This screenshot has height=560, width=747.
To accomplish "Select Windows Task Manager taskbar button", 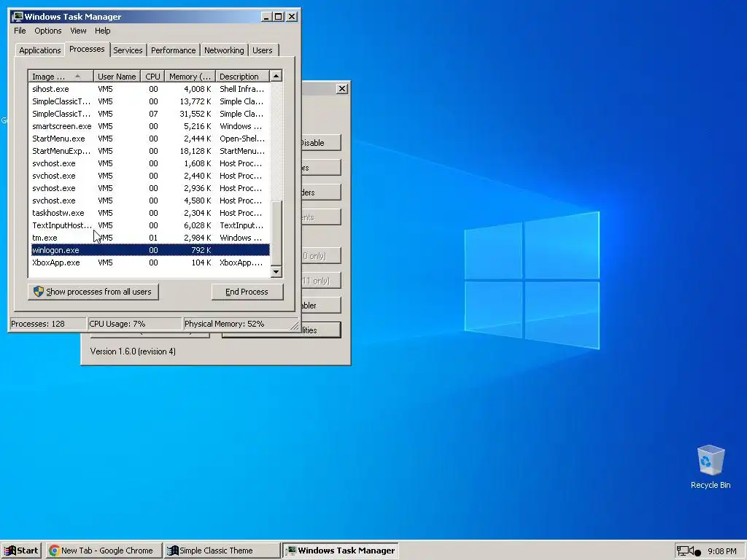I will [x=340, y=551].
